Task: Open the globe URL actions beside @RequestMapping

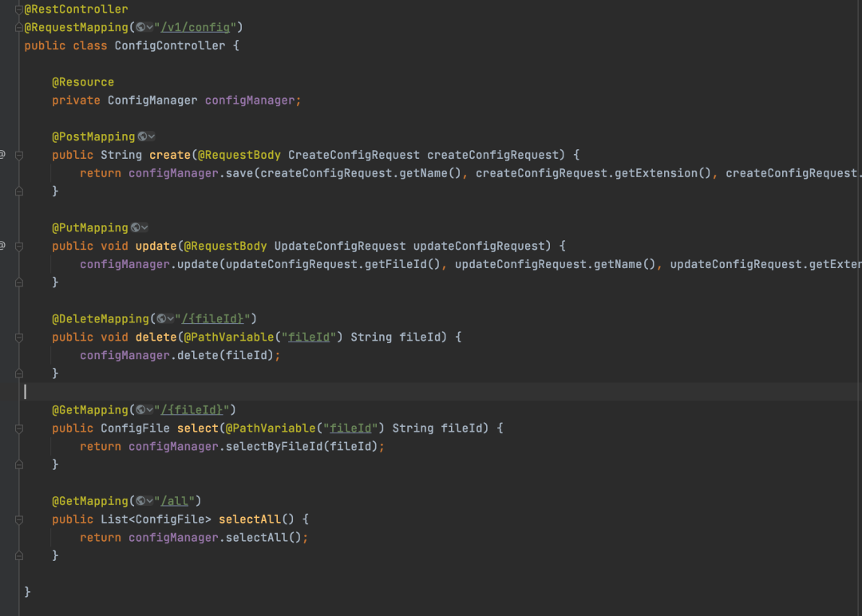Action: click(x=144, y=27)
